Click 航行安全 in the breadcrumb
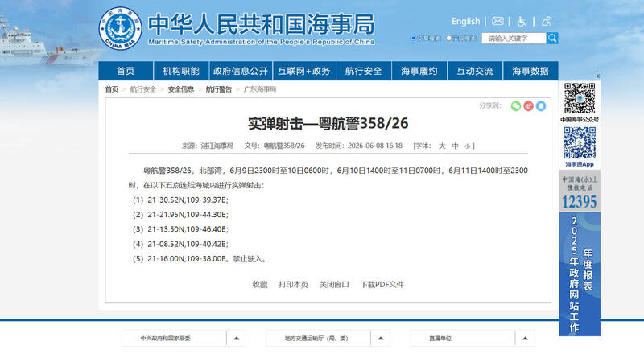 point(143,89)
